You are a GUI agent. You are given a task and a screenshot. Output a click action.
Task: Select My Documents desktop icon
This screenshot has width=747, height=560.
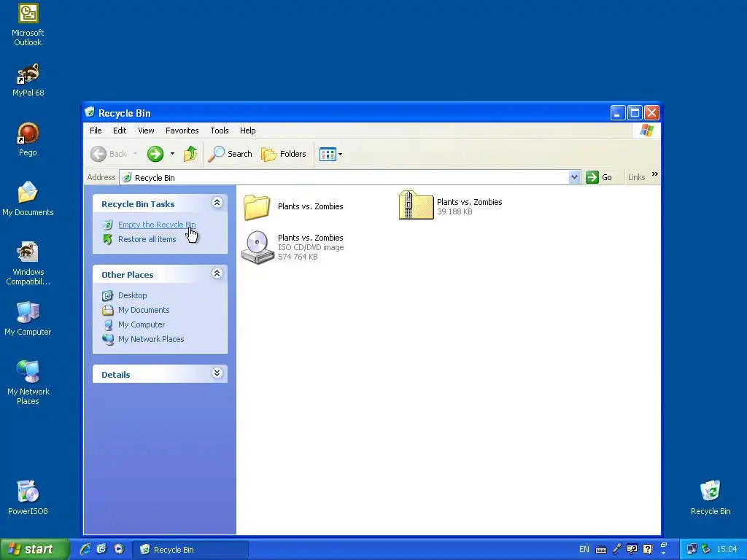[x=28, y=199]
